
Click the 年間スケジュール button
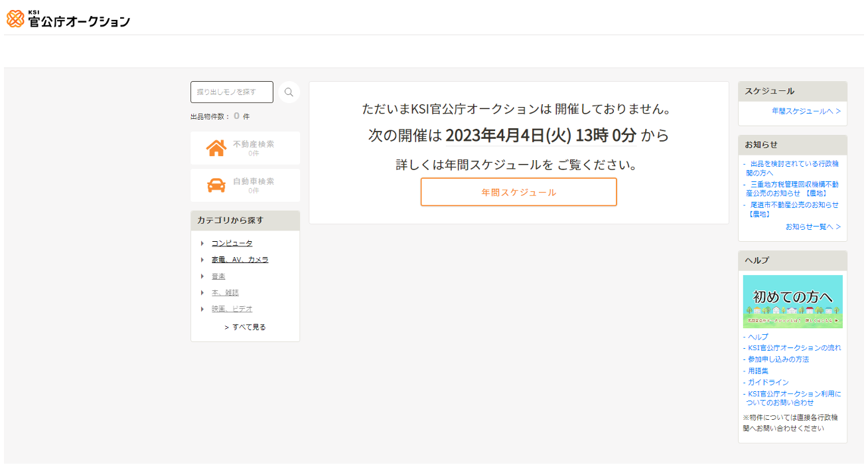pyautogui.click(x=518, y=191)
